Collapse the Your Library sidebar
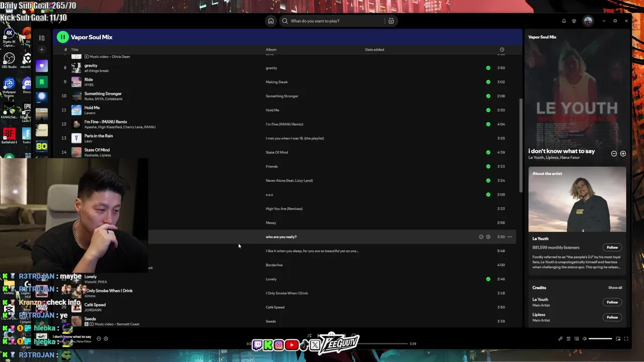The image size is (644, 362). coord(42,38)
